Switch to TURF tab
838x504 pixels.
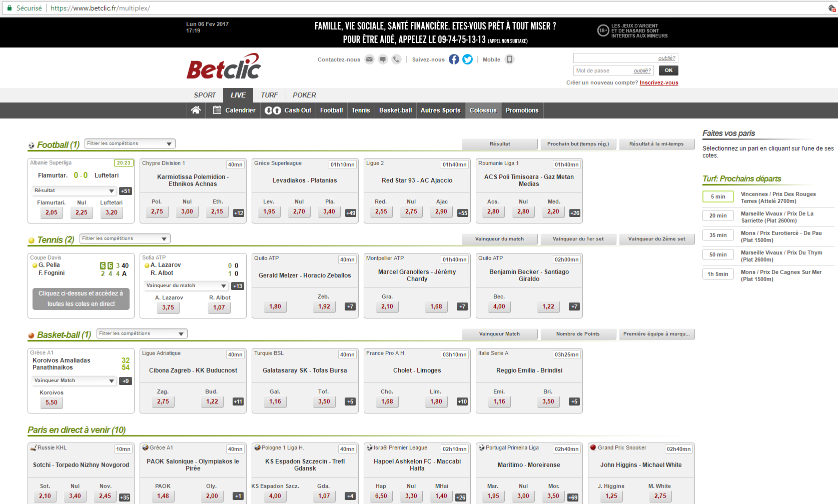(x=269, y=95)
